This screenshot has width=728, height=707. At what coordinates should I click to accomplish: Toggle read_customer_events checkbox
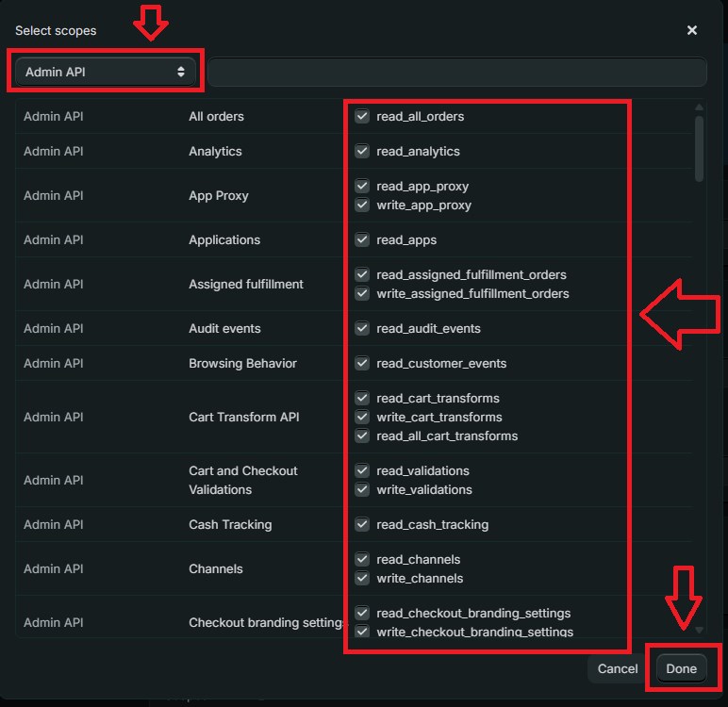(362, 364)
